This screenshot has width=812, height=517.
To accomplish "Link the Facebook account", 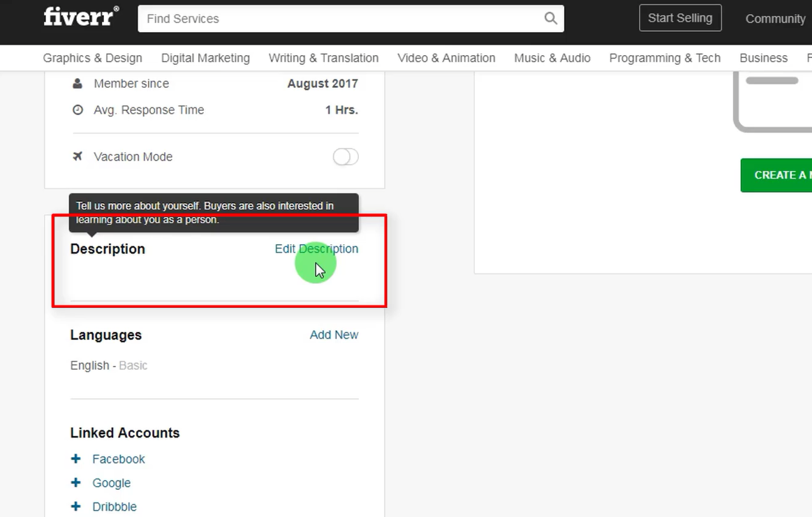I will pyautogui.click(x=119, y=459).
